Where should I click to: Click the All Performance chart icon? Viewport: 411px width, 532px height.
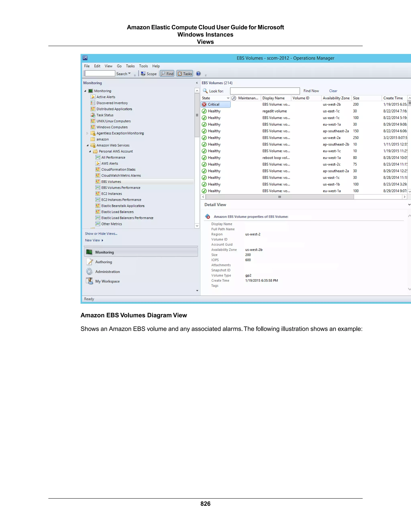point(98,157)
